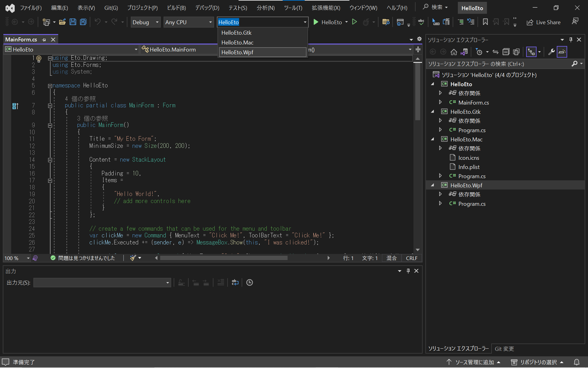Select HelloEto.Wpf from startup project list
Image resolution: width=588 pixels, height=368 pixels.
[x=263, y=52]
